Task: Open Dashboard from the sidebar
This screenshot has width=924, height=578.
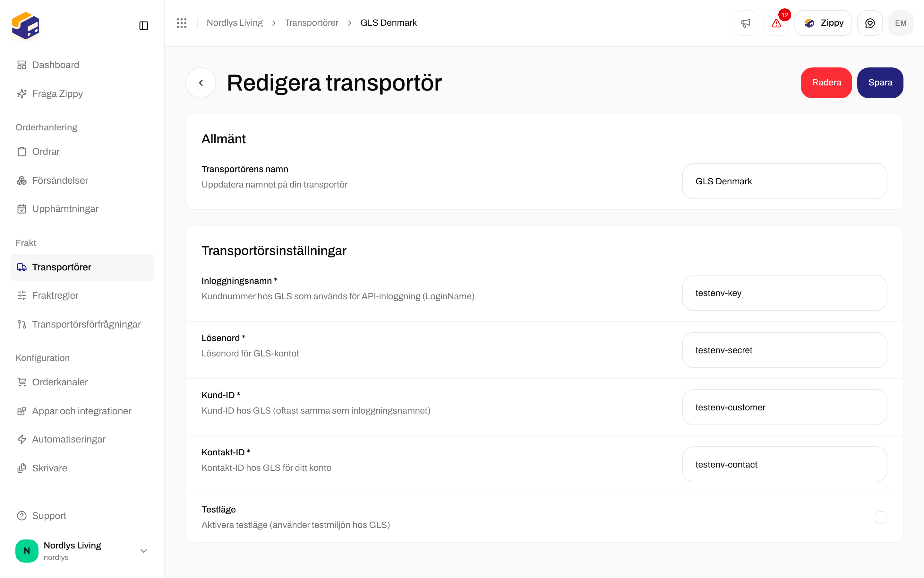Action: pos(82,65)
